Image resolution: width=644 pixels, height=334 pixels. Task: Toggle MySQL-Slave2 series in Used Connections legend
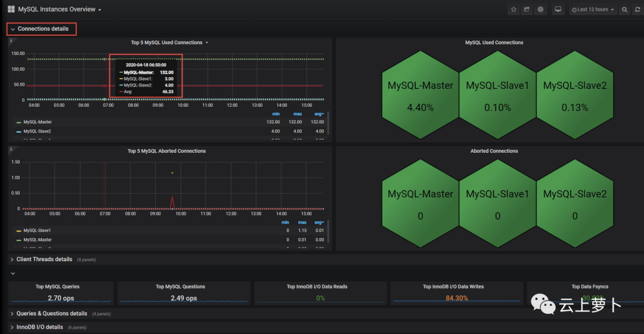pos(37,131)
